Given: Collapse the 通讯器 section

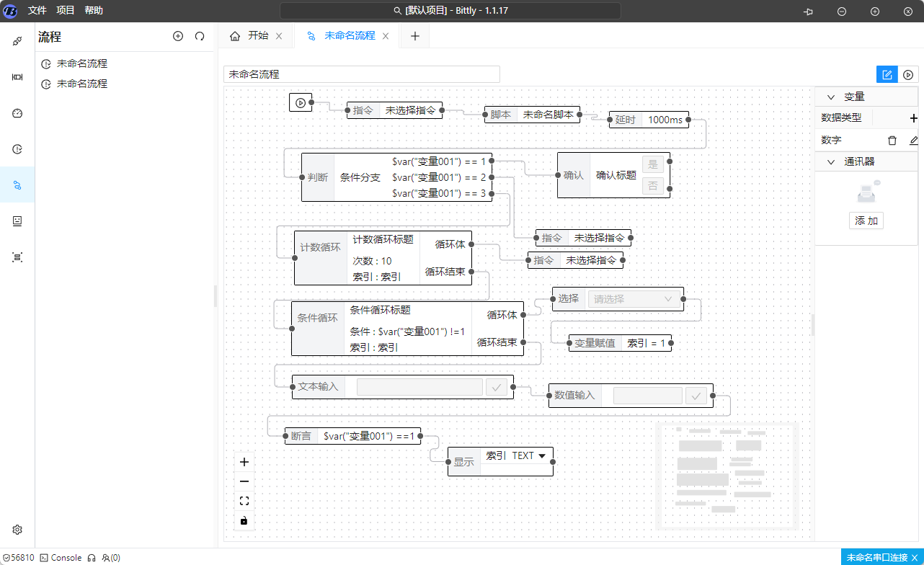Looking at the screenshot, I should click(831, 162).
